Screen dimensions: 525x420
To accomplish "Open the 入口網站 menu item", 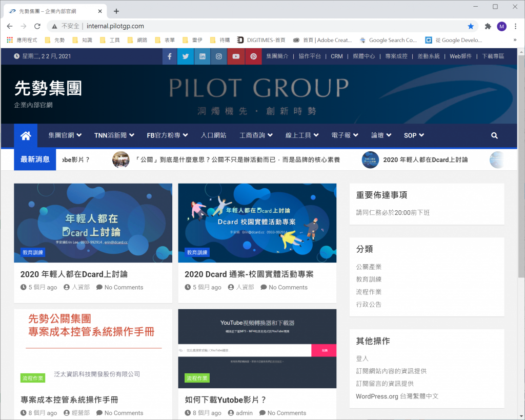I will point(214,135).
